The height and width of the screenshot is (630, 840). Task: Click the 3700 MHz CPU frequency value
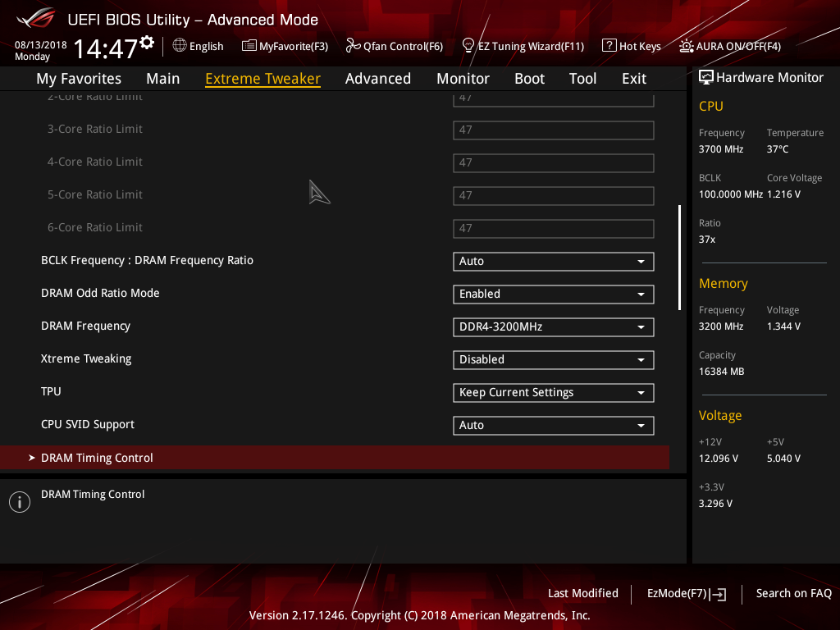(x=721, y=149)
